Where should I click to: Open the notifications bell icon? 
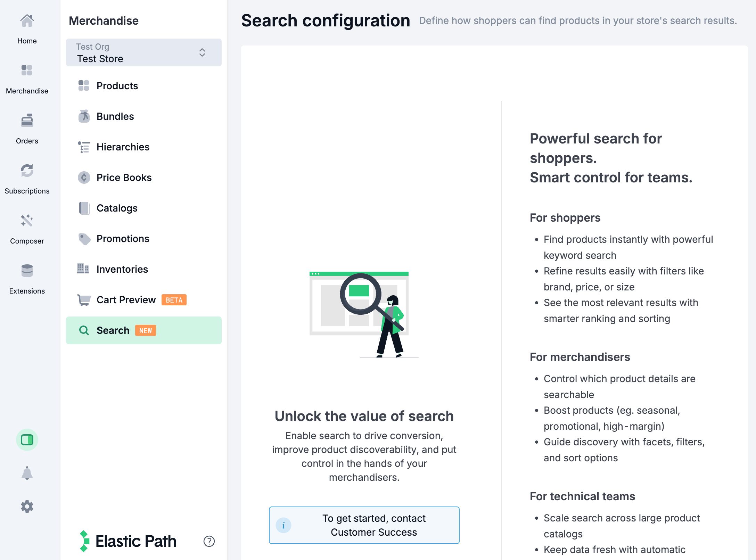(x=27, y=472)
